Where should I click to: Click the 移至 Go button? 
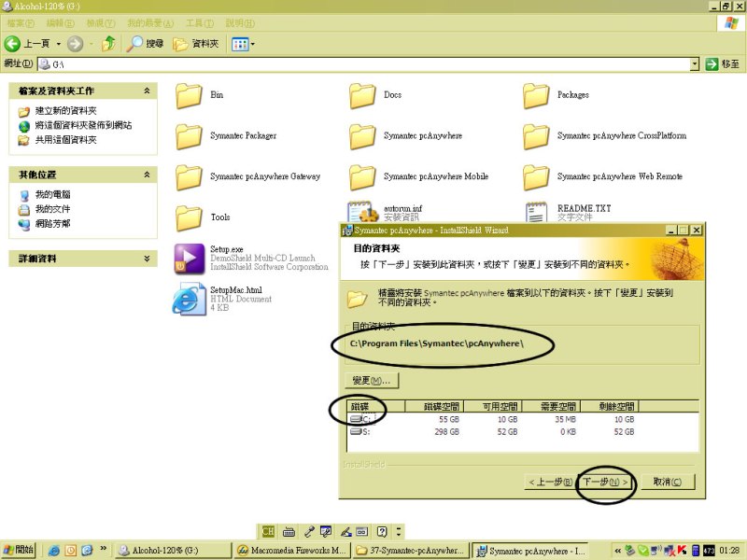722,63
